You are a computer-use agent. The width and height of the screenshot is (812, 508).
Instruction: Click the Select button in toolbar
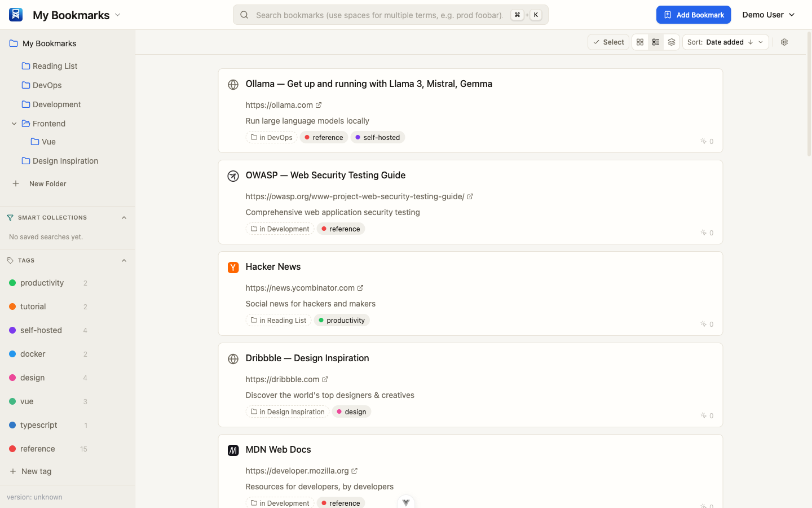pyautogui.click(x=608, y=42)
